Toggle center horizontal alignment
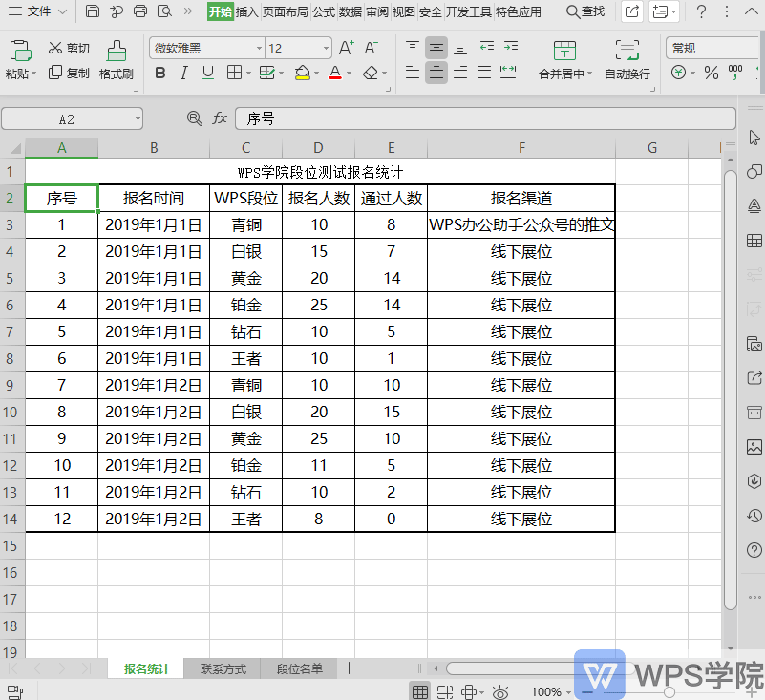 (436, 74)
